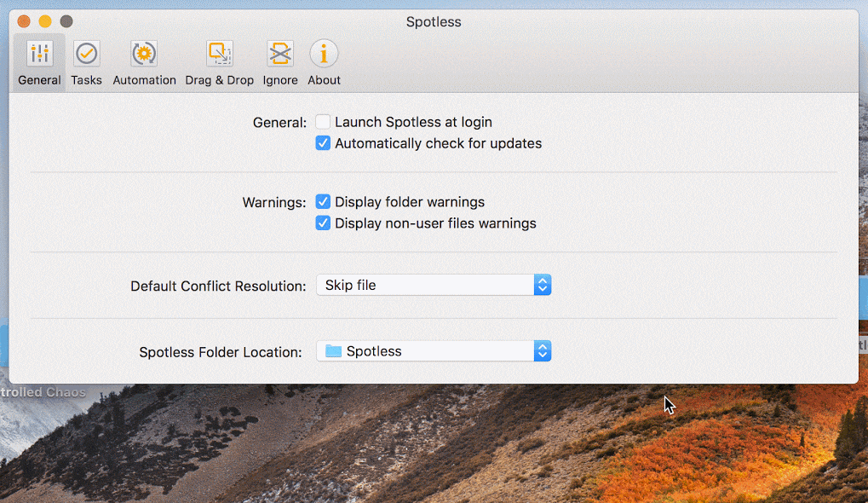This screenshot has height=503, width=868.
Task: Switch to the Tasks tab label
Action: pos(86,80)
